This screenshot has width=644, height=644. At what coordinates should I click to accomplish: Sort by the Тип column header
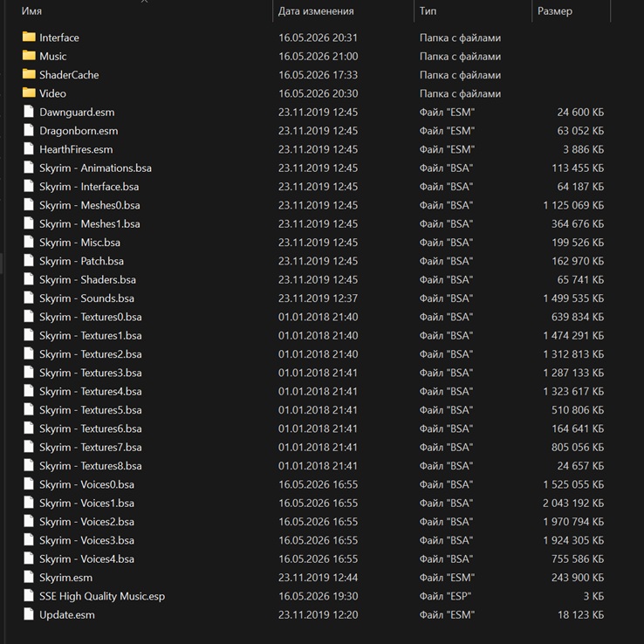tap(428, 11)
